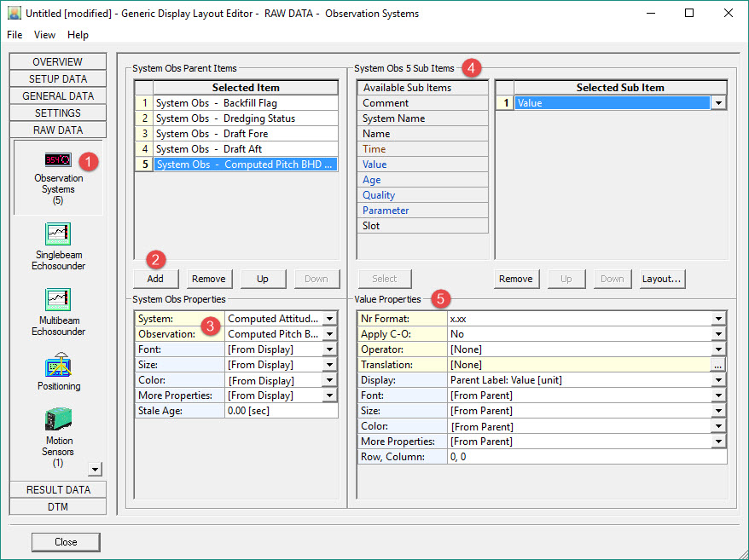Open the Translation browse ellipsis button

[x=718, y=365]
